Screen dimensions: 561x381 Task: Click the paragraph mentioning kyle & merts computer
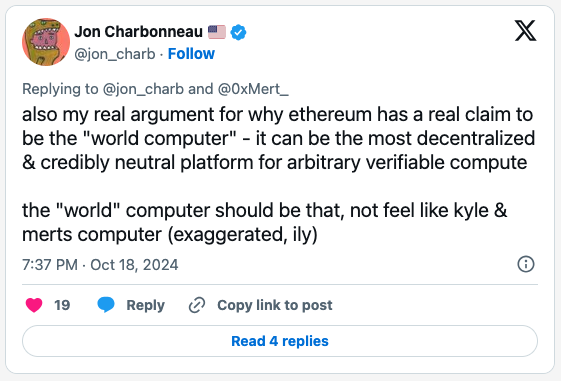click(x=265, y=223)
